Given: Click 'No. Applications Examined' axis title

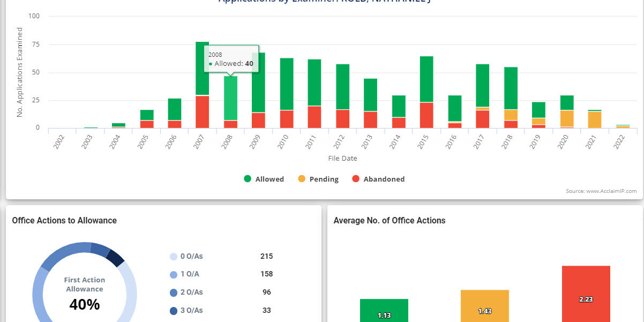Looking at the screenshot, I should [20, 72].
